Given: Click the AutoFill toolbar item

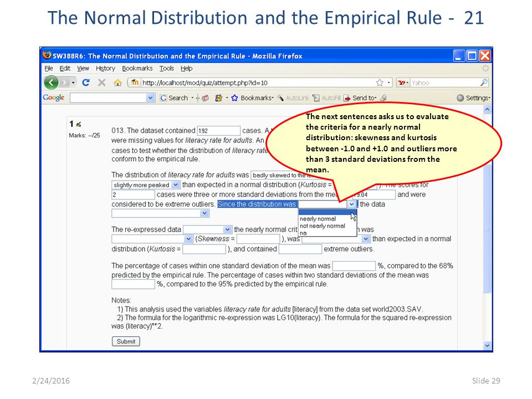Looking at the screenshot, I should point(326,98).
